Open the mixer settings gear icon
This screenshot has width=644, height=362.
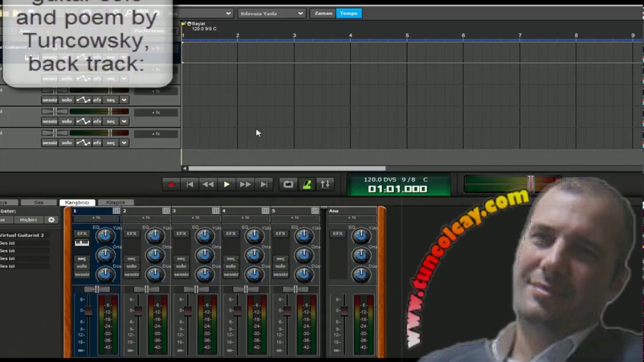pos(51,220)
